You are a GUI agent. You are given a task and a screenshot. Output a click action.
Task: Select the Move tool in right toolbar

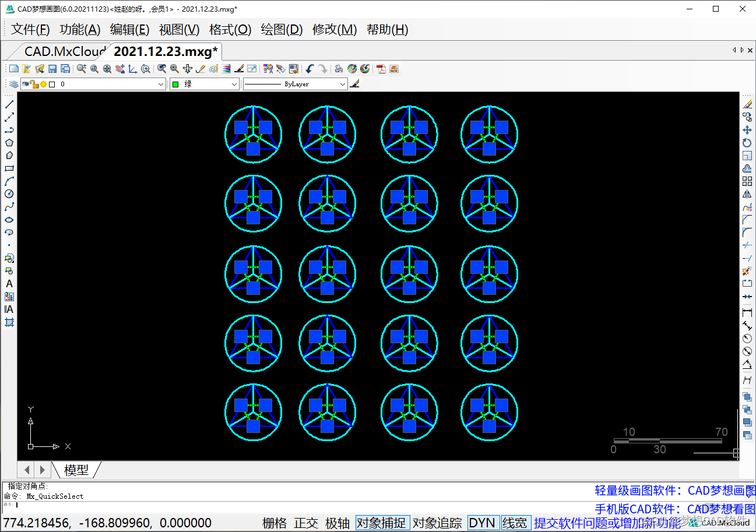coord(747,130)
